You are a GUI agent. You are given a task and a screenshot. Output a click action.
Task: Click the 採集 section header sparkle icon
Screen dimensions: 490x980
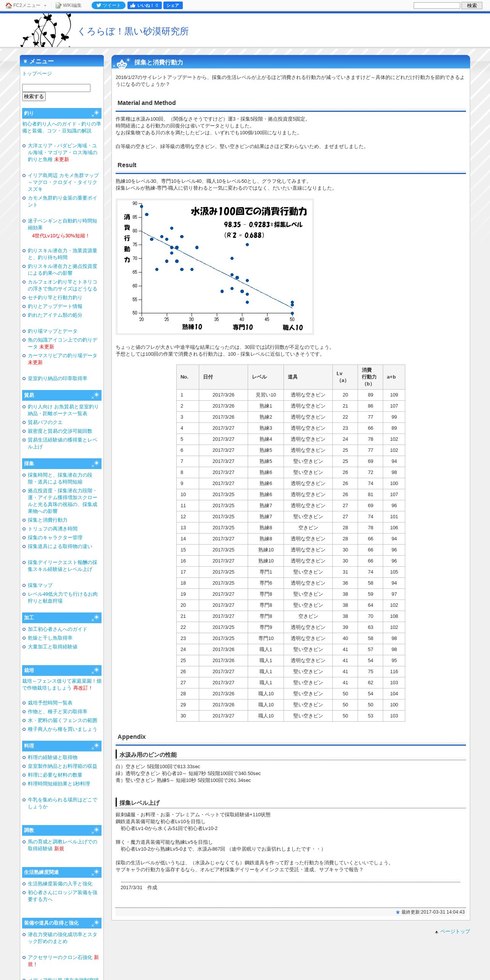pyautogui.click(x=95, y=463)
